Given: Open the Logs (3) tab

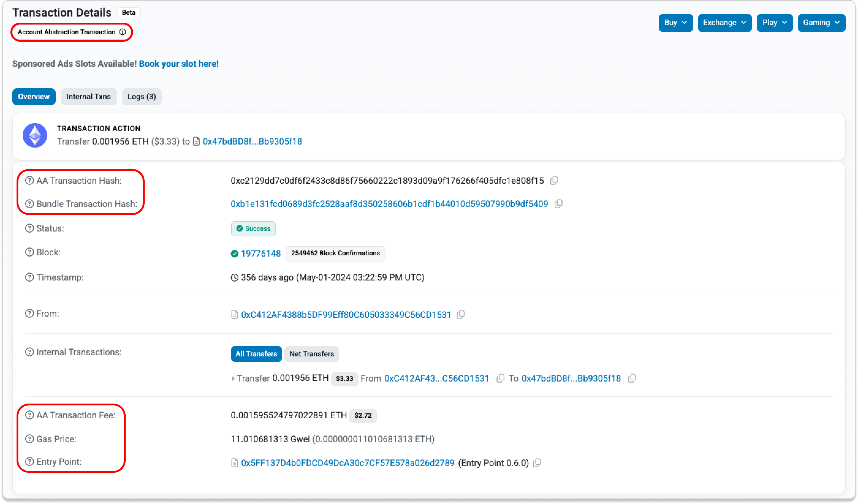Looking at the screenshot, I should 142,97.
